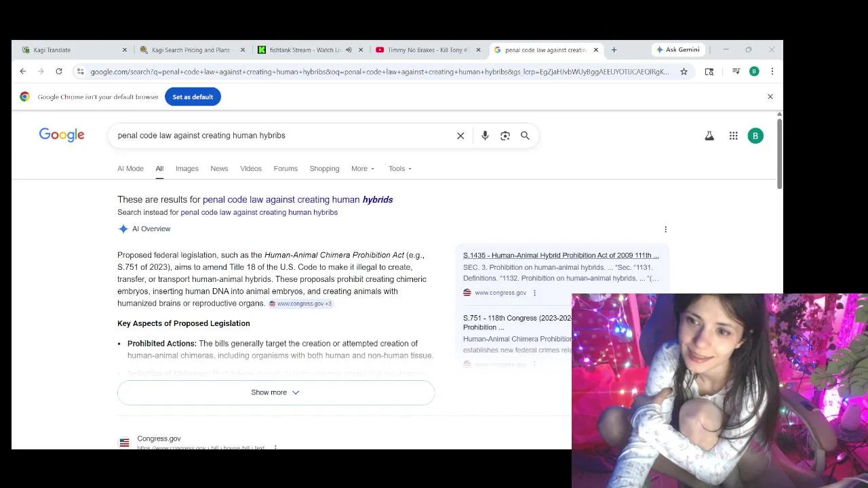The height and width of the screenshot is (488, 868).
Task: Open the Google account B avatar
Action: (x=755, y=136)
